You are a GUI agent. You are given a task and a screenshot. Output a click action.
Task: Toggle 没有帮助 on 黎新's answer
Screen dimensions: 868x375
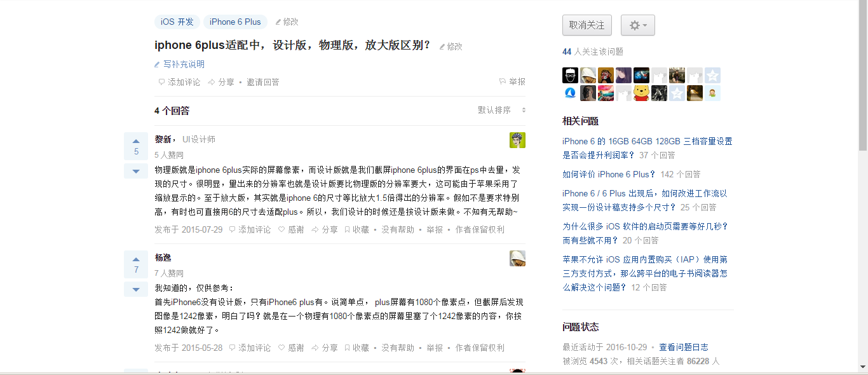click(398, 229)
